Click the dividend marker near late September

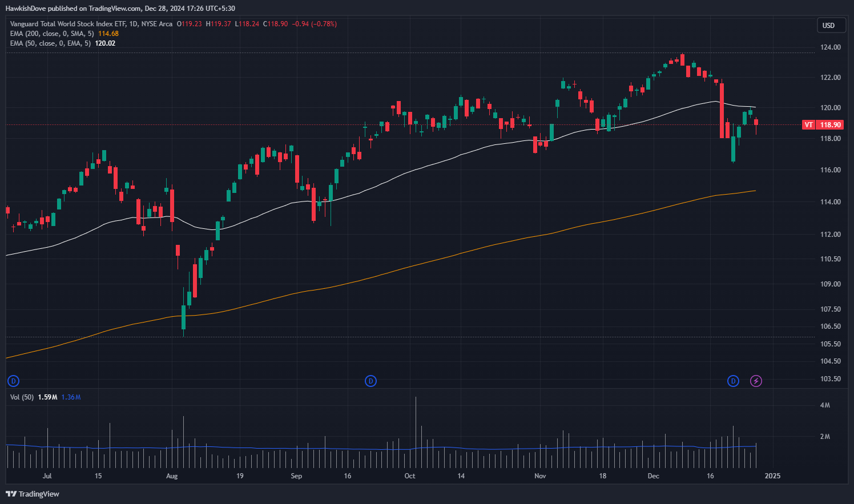(x=370, y=381)
